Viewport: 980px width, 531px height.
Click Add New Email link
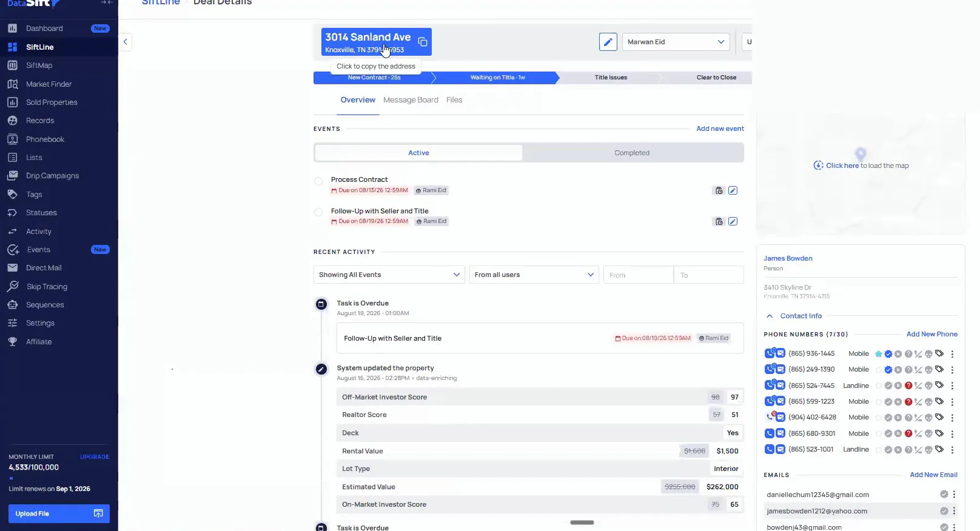(x=933, y=475)
